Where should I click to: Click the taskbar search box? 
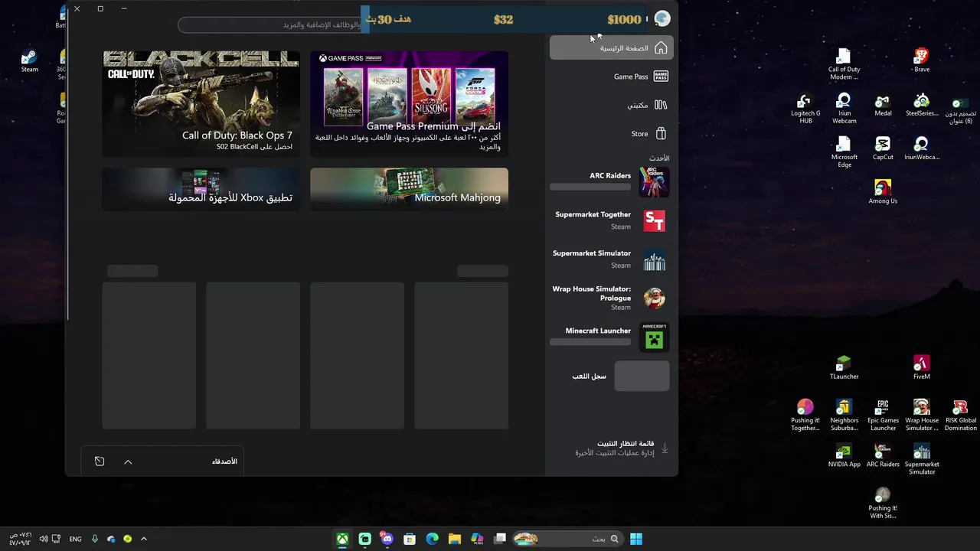[x=567, y=539]
